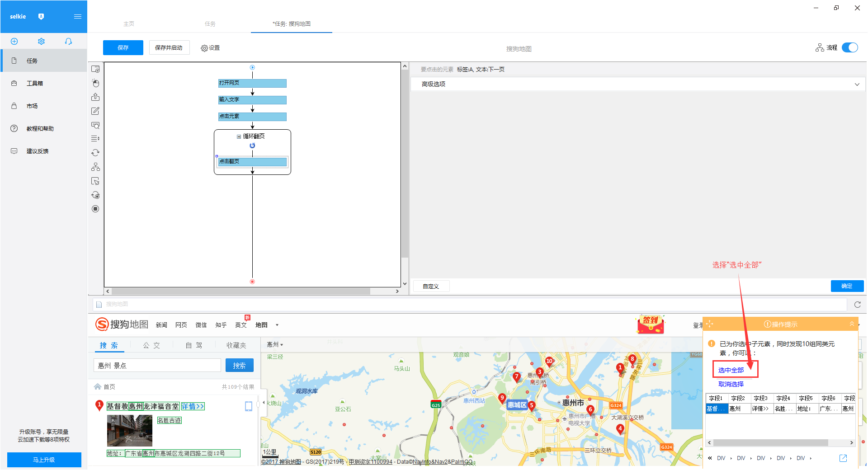Screen dimensions: 868x470
Task: Click the 马上升级 upgrade button
Action: pyautogui.click(x=44, y=460)
